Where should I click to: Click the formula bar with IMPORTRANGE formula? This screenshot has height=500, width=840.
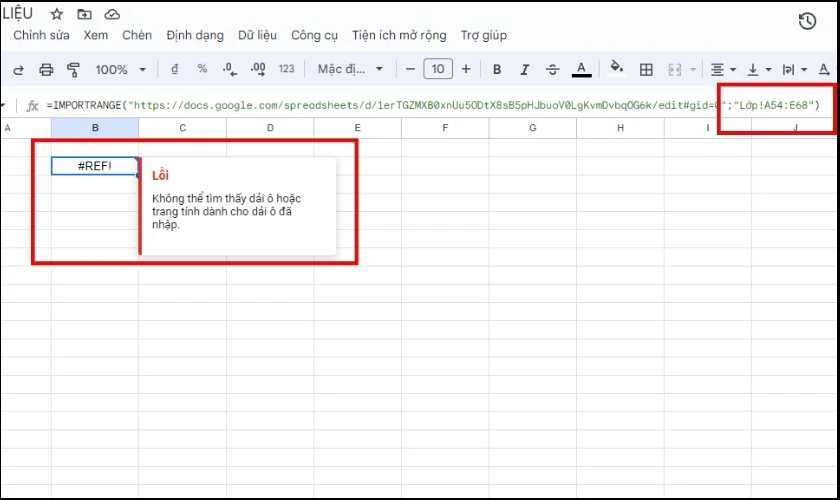(433, 105)
